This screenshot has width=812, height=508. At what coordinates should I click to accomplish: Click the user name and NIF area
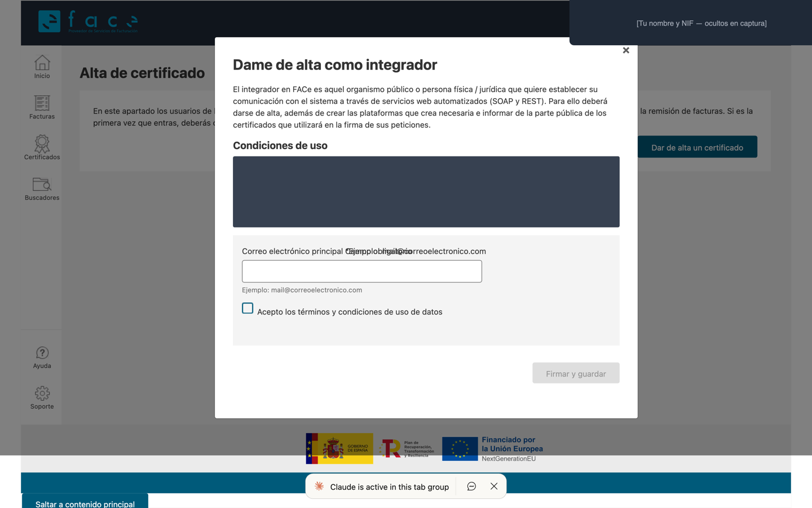tap(701, 23)
